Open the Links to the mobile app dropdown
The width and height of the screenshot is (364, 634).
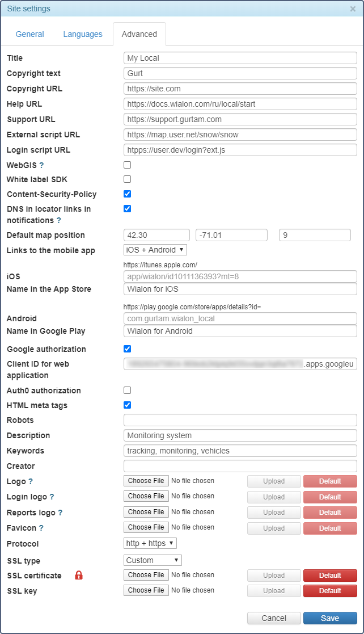click(x=155, y=250)
